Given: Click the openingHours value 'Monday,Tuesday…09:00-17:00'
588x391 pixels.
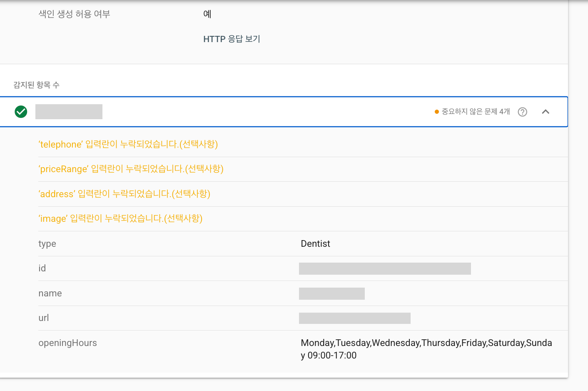Looking at the screenshot, I should (x=426, y=349).
